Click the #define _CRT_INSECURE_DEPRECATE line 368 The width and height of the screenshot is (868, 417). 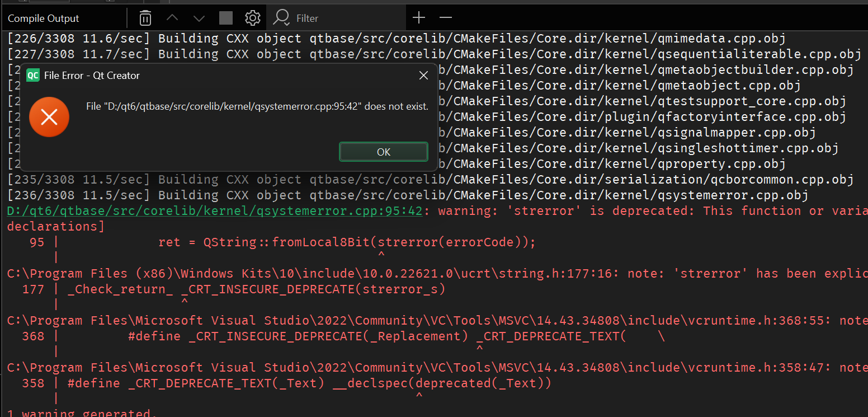343,336
